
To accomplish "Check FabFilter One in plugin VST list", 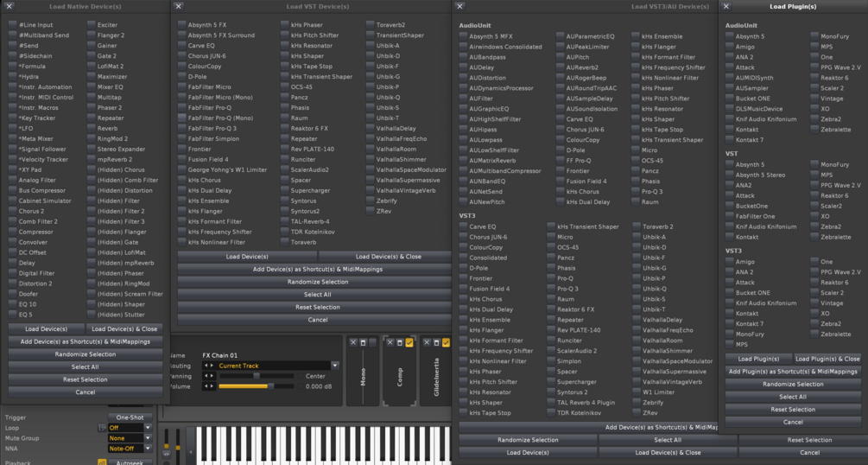I will click(x=730, y=216).
